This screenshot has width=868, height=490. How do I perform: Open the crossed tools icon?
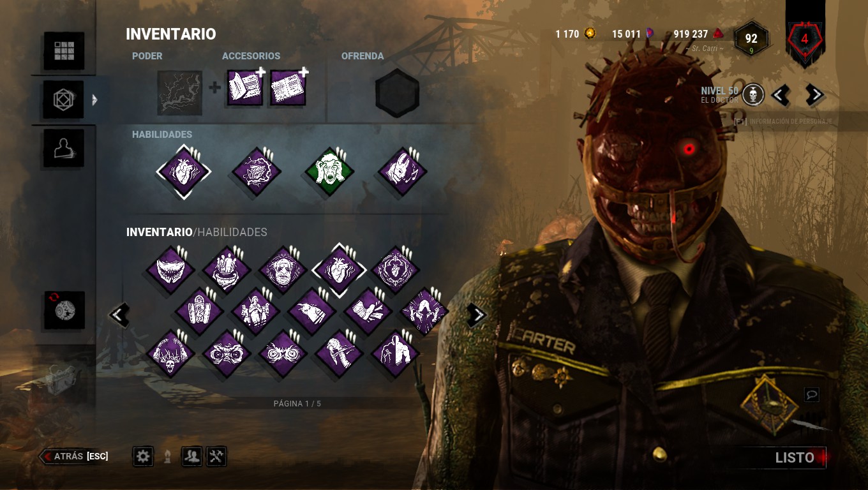(216, 456)
